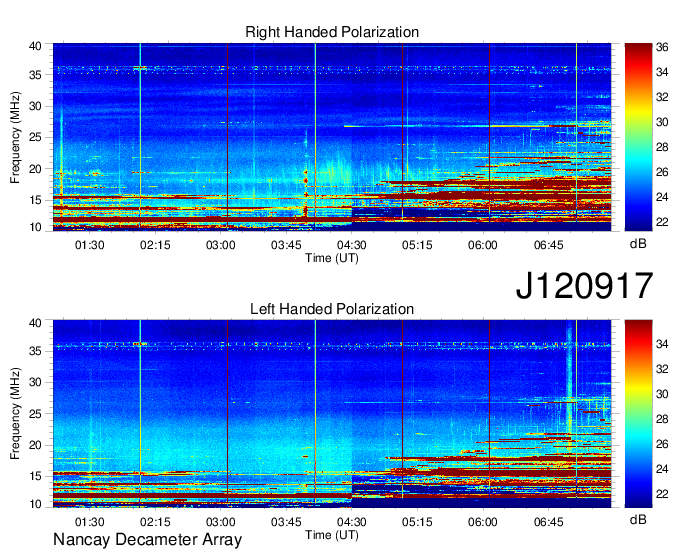Click the "dB" label of the Left Handed colorbar
The height and width of the screenshot is (552, 680).
(638, 519)
